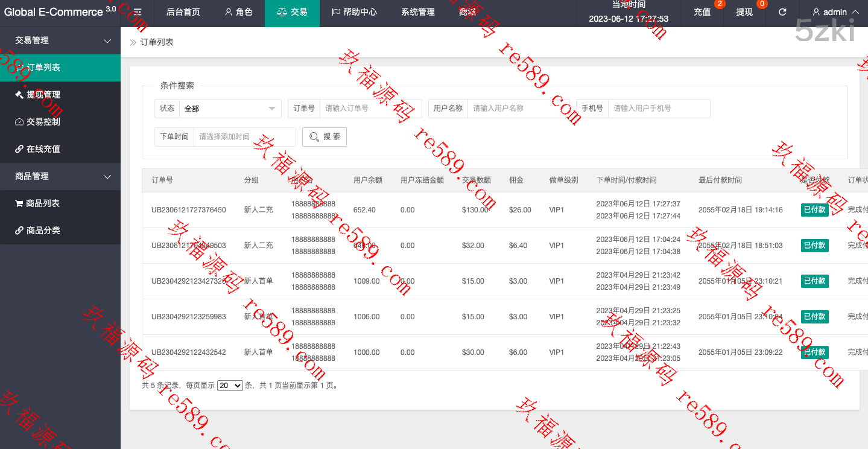Open 交易控制 in the sidebar

pos(43,122)
